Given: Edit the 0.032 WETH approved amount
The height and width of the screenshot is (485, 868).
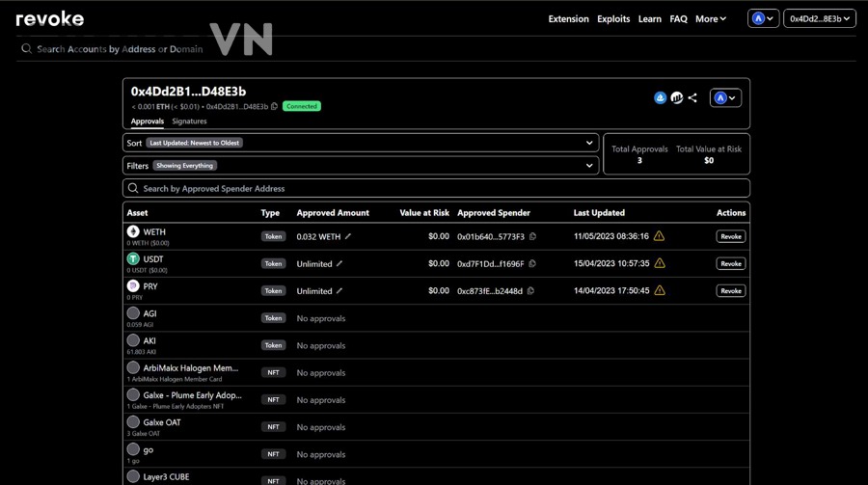Looking at the screenshot, I should coord(348,236).
